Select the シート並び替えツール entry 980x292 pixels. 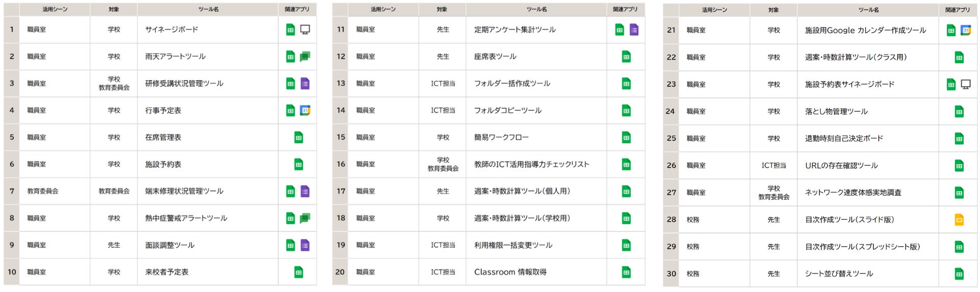pos(839,274)
